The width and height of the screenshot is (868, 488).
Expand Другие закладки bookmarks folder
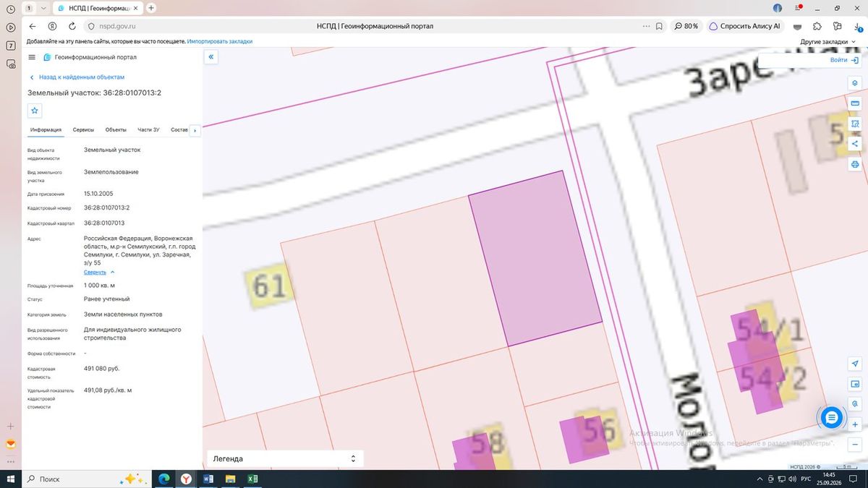829,41
